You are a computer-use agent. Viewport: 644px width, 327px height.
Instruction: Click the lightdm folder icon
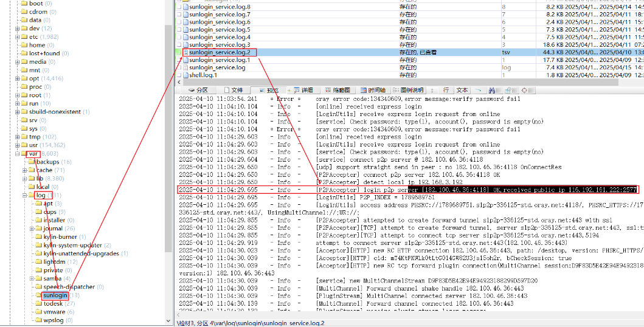point(38,262)
